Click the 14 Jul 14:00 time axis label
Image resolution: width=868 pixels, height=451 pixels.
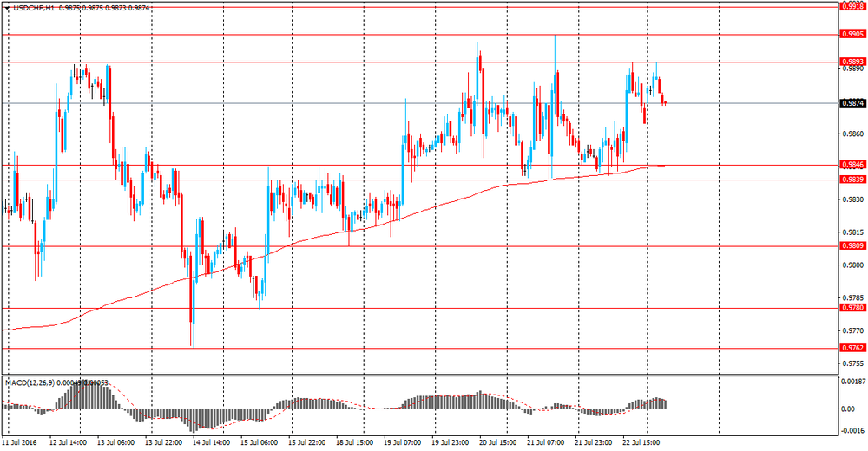point(210,442)
